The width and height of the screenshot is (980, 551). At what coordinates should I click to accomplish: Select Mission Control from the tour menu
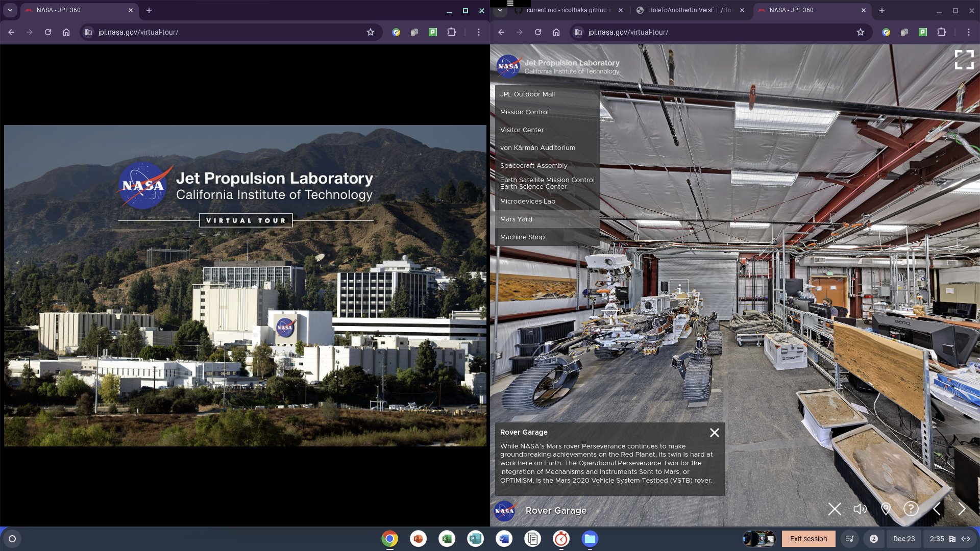pyautogui.click(x=547, y=112)
